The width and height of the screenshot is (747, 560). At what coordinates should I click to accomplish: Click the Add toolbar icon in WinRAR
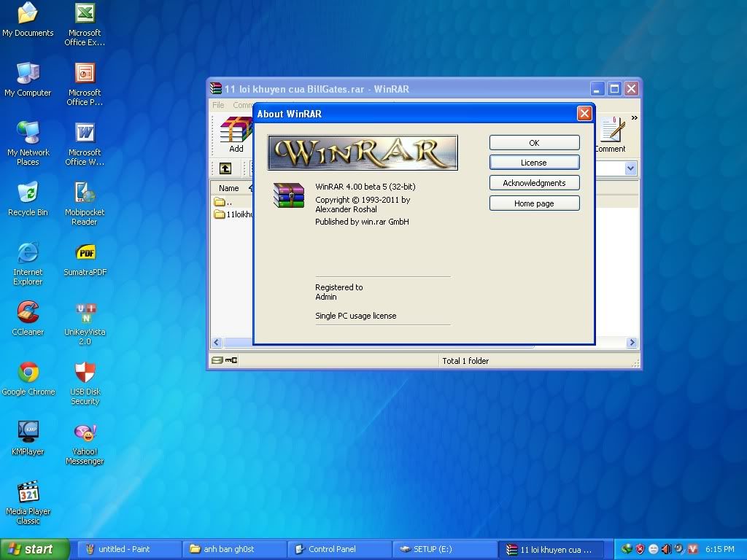pos(236,135)
